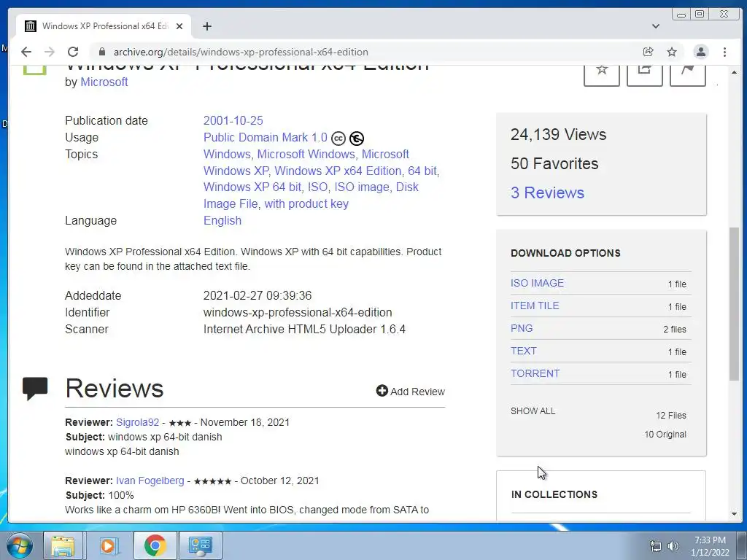
Task: Open Chrome three-dot menu
Action: (x=724, y=52)
